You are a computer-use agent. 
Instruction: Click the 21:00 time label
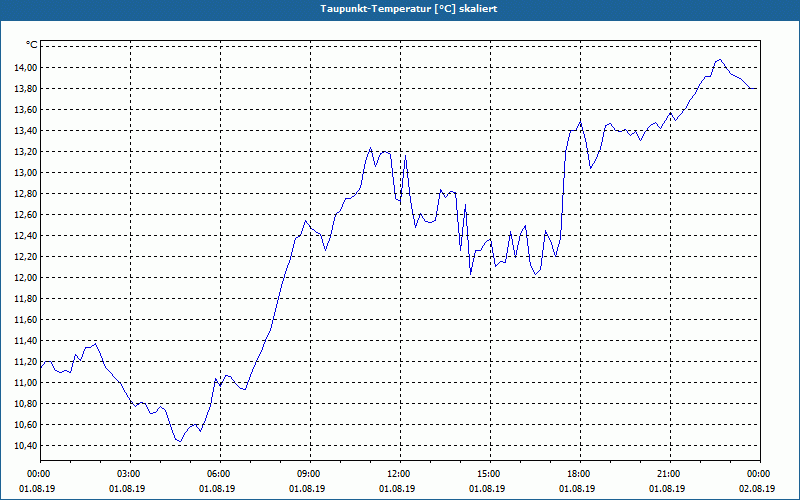coord(670,474)
